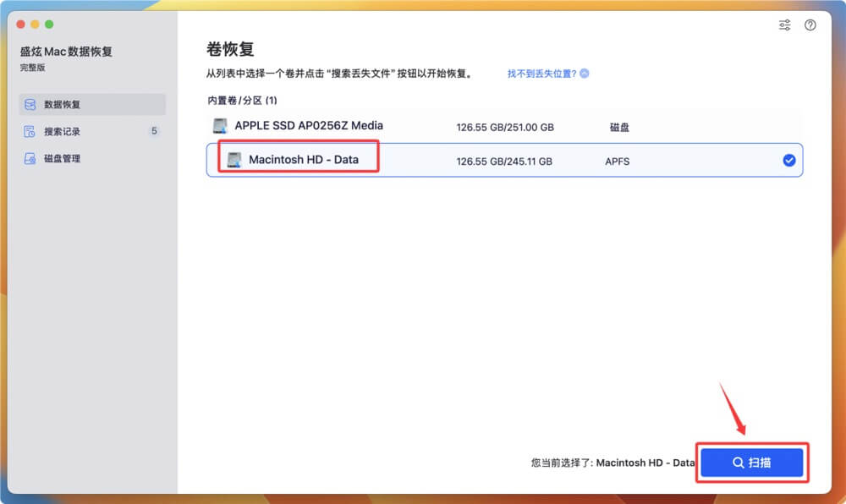Uncheck the blue checkmark on Macintosh HD - Data

click(x=788, y=160)
